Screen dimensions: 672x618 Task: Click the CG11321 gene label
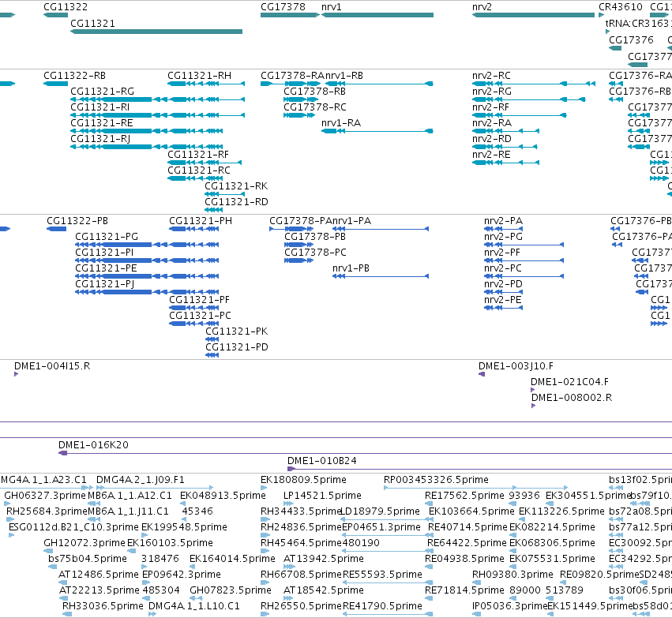point(92,23)
